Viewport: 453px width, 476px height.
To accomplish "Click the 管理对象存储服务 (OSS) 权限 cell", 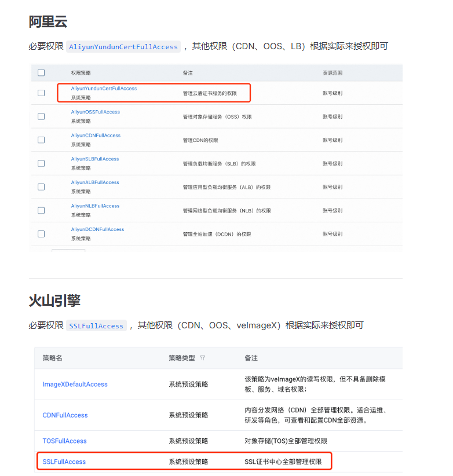I will tap(217, 116).
